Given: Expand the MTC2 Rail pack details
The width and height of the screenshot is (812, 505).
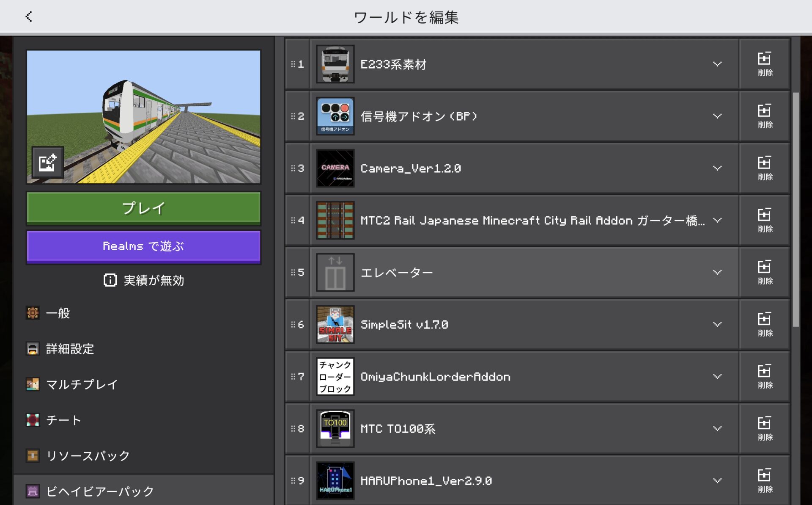Looking at the screenshot, I should click(717, 220).
